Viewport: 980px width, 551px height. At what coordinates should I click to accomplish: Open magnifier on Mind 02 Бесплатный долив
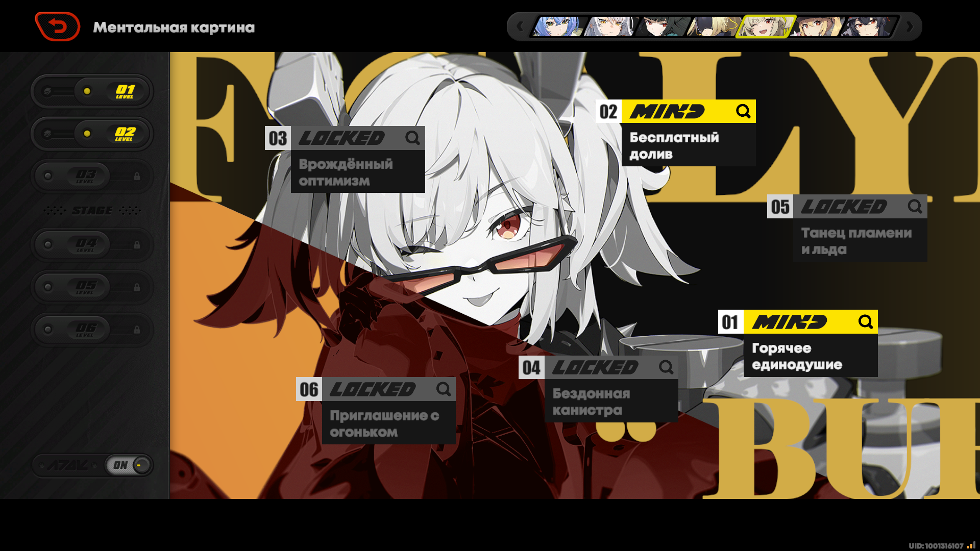pos(743,111)
